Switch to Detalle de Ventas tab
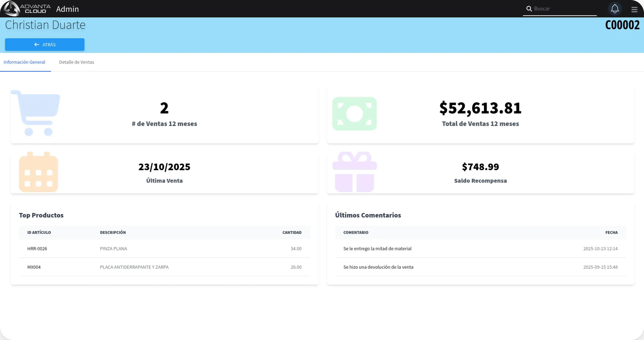 (77, 62)
